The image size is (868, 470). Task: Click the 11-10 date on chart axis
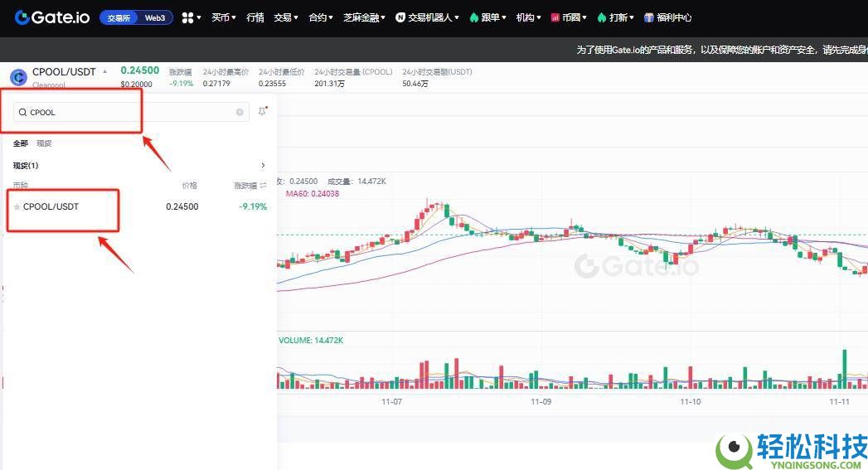point(691,402)
